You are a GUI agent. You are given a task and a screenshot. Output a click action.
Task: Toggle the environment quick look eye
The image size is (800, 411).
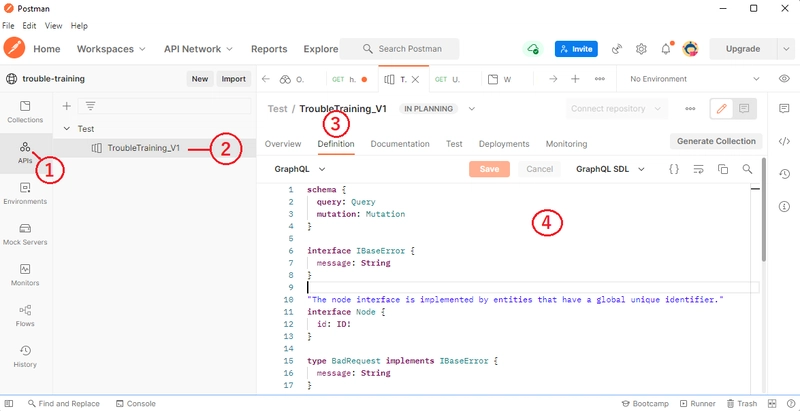(784, 78)
